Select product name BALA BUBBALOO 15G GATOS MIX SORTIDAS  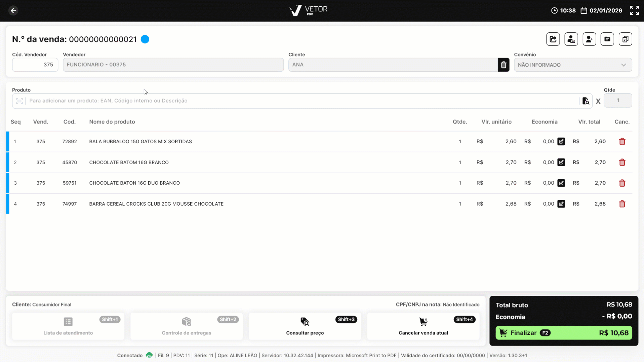pos(140,142)
